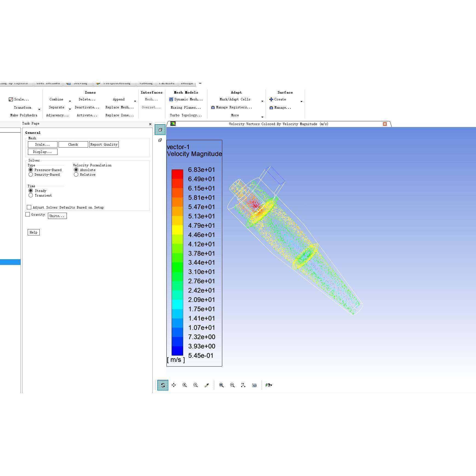Click Replace Zone... in the ribbon
The width and height of the screenshot is (476, 476).
(120, 115)
